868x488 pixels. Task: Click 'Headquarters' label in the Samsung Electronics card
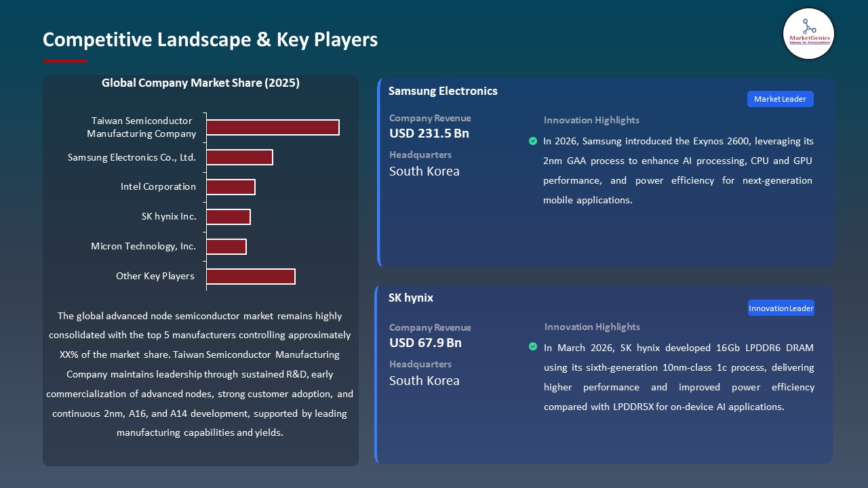(x=420, y=155)
